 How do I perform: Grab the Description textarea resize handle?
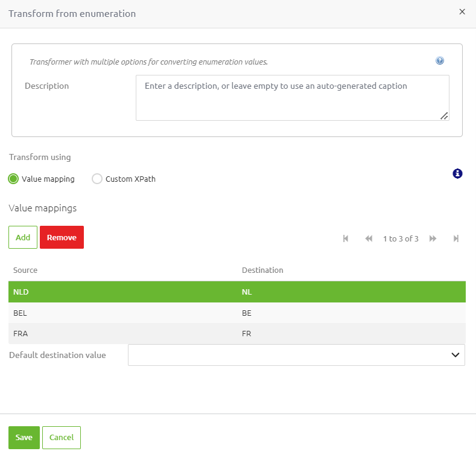click(444, 116)
